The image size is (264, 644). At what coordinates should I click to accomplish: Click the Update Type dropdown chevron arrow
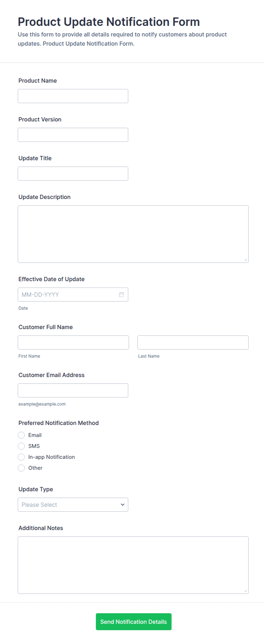click(123, 505)
